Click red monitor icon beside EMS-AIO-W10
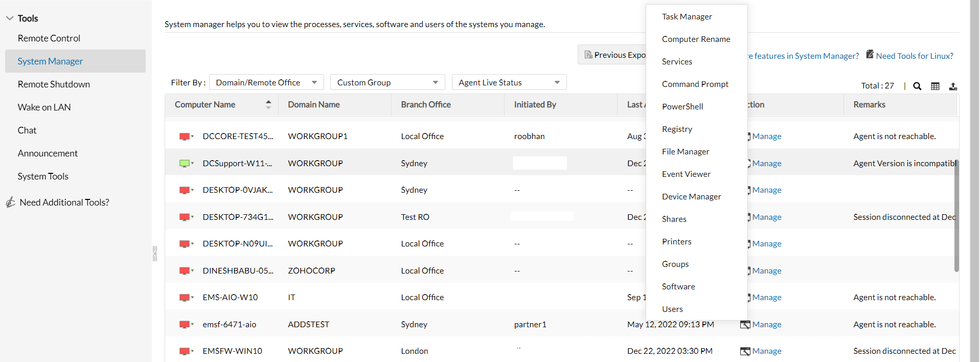This screenshot has width=980, height=362. [x=185, y=298]
